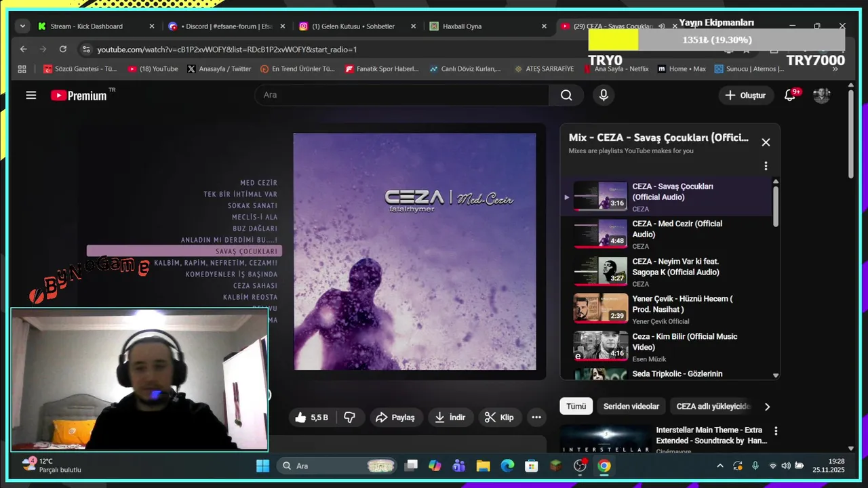Click Chrome icon on taskbar

point(604,466)
